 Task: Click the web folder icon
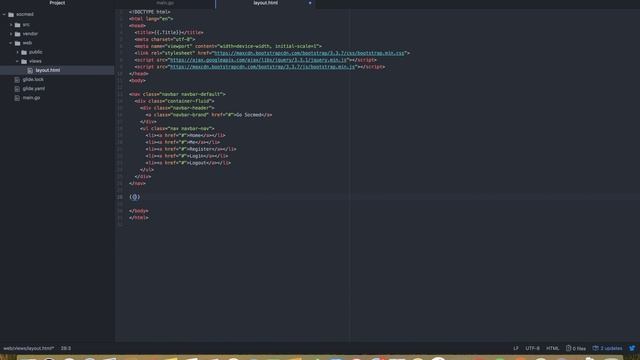[18, 43]
